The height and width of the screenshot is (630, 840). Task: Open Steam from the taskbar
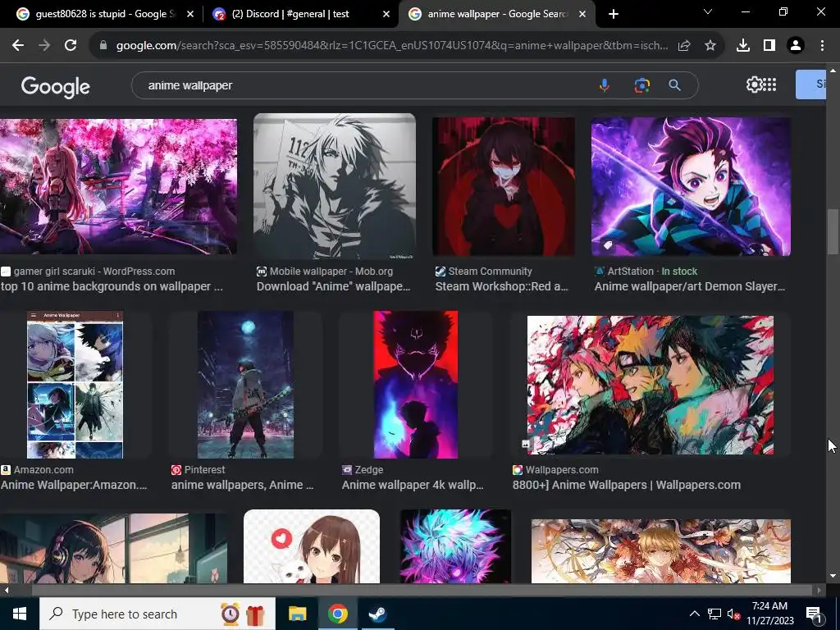click(379, 614)
